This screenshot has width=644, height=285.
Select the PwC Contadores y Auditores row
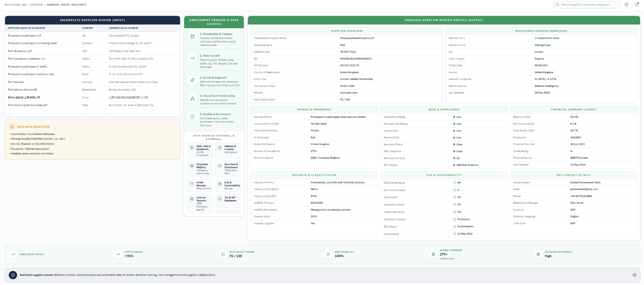[93, 59]
